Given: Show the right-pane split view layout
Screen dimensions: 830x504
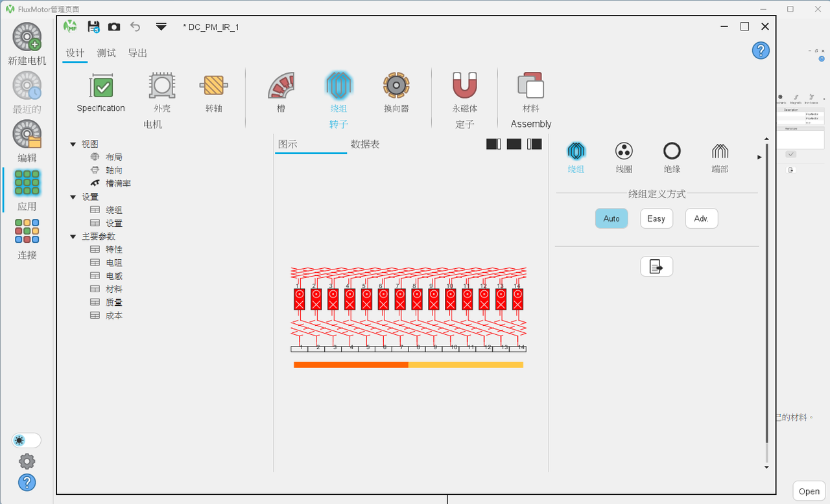Looking at the screenshot, I should [534, 144].
